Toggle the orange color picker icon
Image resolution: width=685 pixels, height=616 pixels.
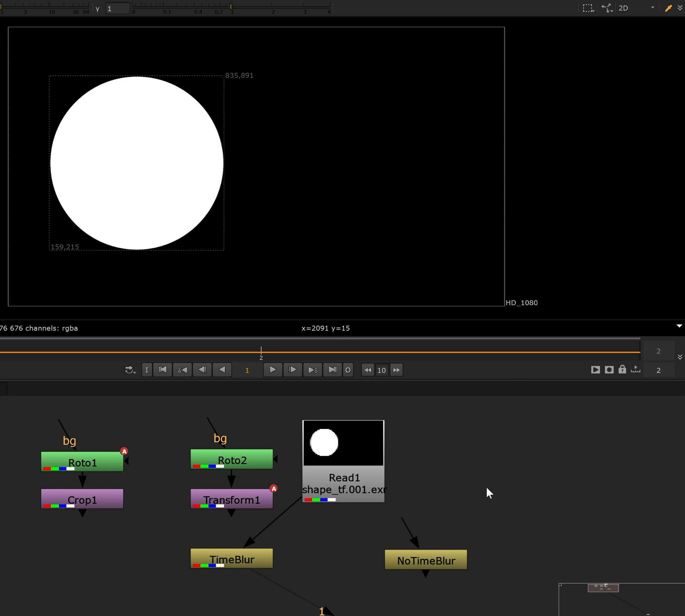(668, 8)
